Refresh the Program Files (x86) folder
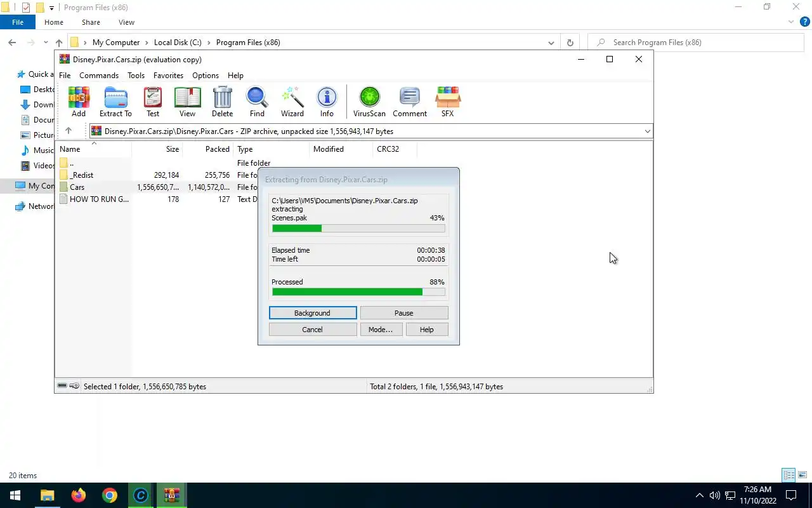Image resolution: width=812 pixels, height=508 pixels. coord(570,43)
